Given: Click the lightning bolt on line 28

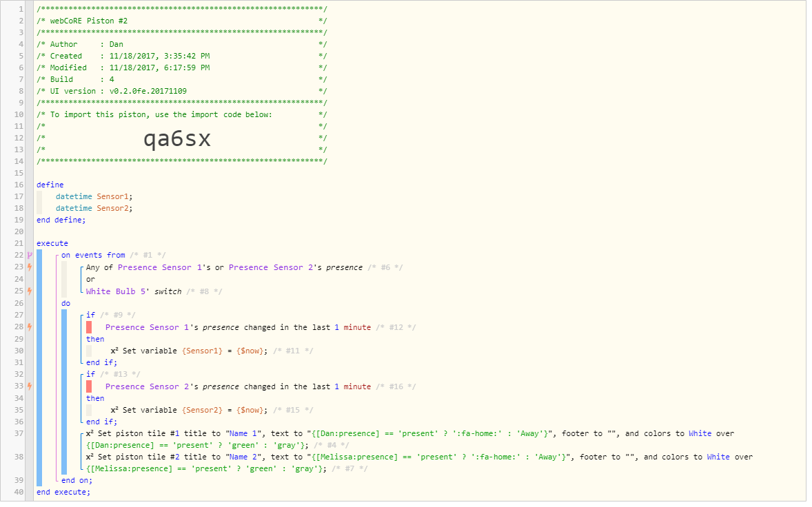Looking at the screenshot, I should click(30, 327).
